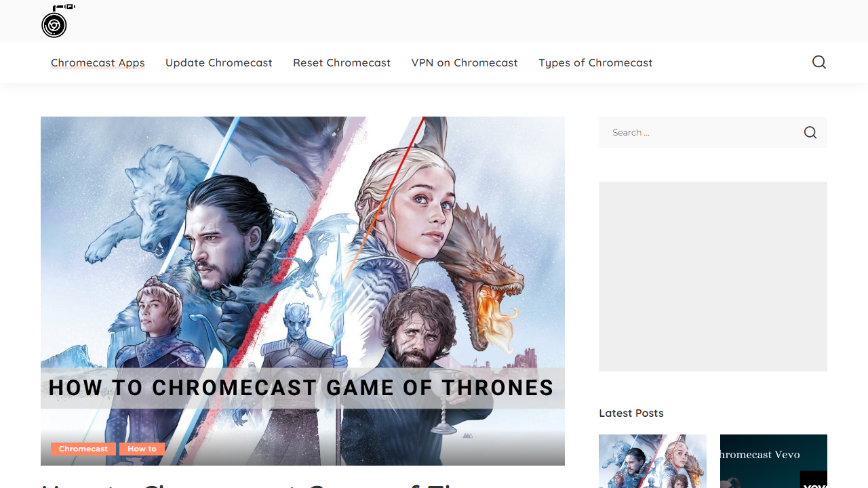868x488 pixels.
Task: Open the Chromecast Vevo latest post thumbnail
Action: (x=773, y=461)
